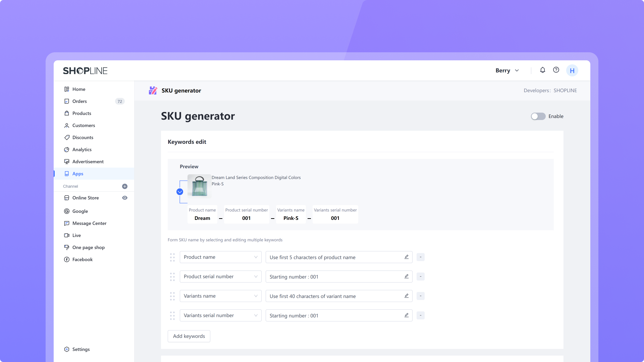The height and width of the screenshot is (362, 644).
Task: Click the H user avatar
Action: tap(572, 71)
